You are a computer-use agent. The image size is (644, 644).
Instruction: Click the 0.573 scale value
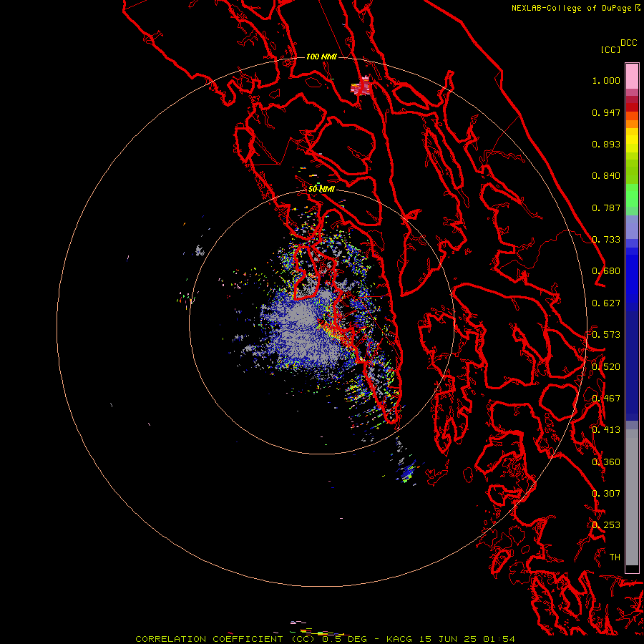(606, 335)
